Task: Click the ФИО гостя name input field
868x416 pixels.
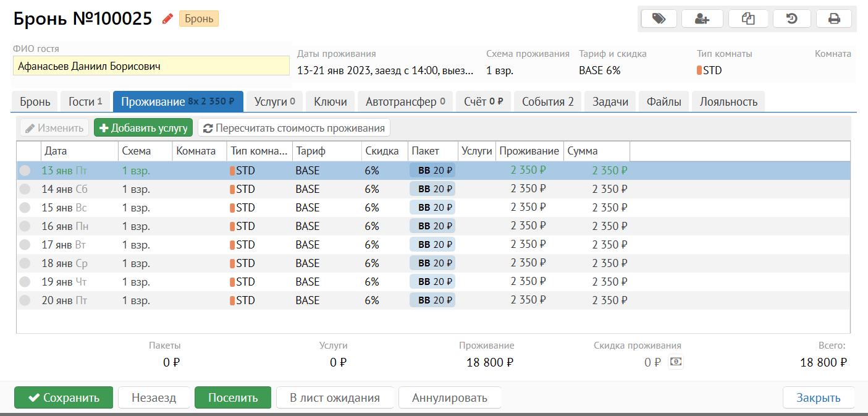Action: [151, 66]
